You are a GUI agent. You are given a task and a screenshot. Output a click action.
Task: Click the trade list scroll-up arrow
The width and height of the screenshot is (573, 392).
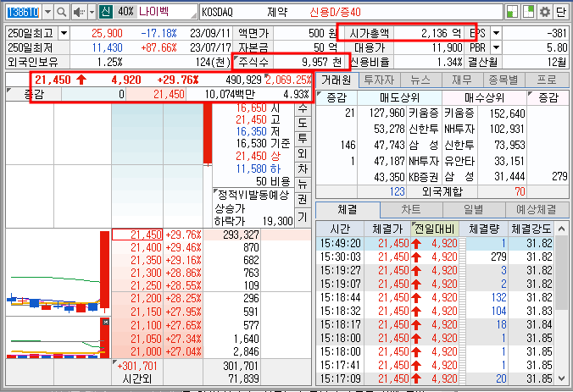(x=562, y=229)
